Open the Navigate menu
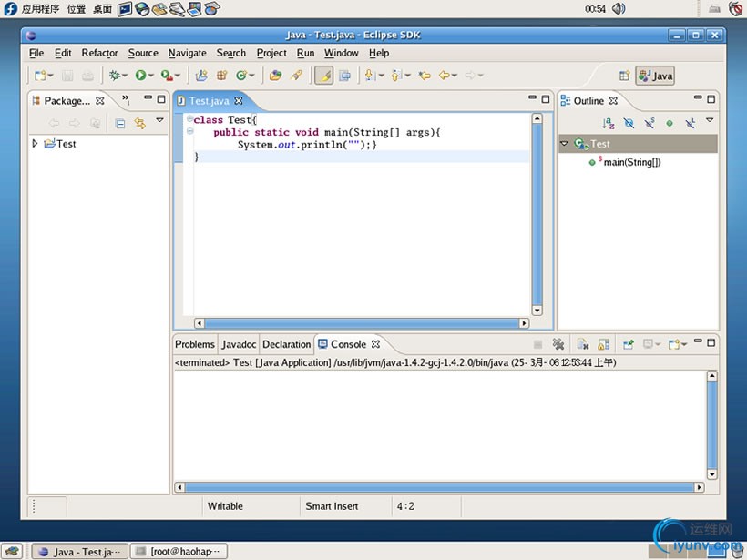 tap(188, 53)
